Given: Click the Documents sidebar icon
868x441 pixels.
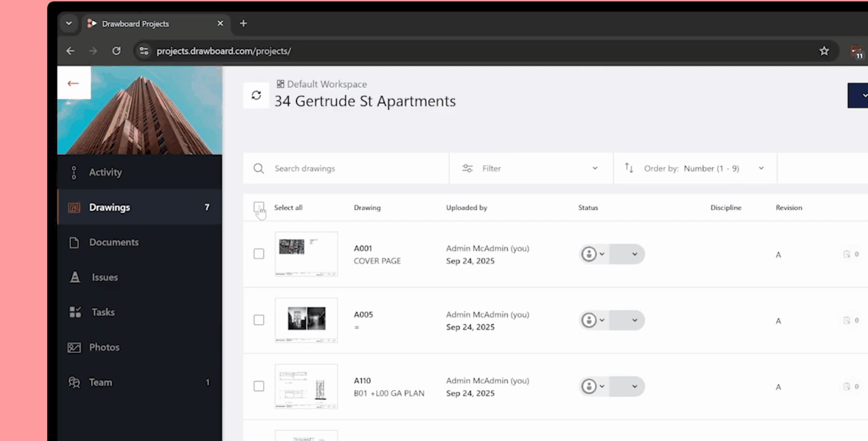Looking at the screenshot, I should (74, 242).
